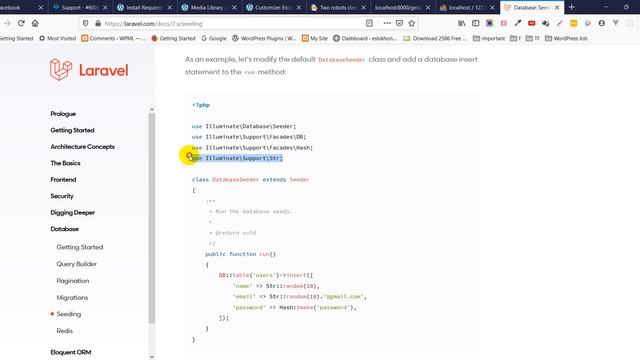The height and width of the screenshot is (360, 640).
Task: Click sidebar scrollbar down arrow
Action: coord(151,356)
